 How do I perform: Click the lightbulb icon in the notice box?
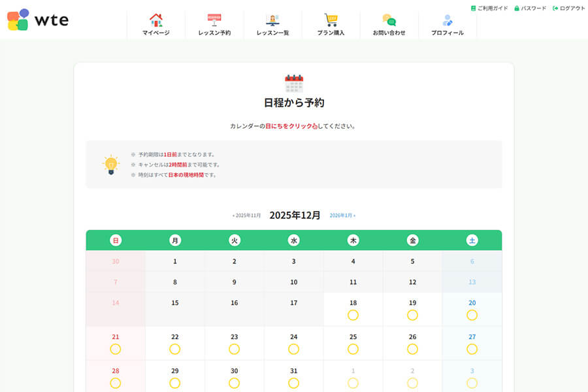pyautogui.click(x=108, y=165)
